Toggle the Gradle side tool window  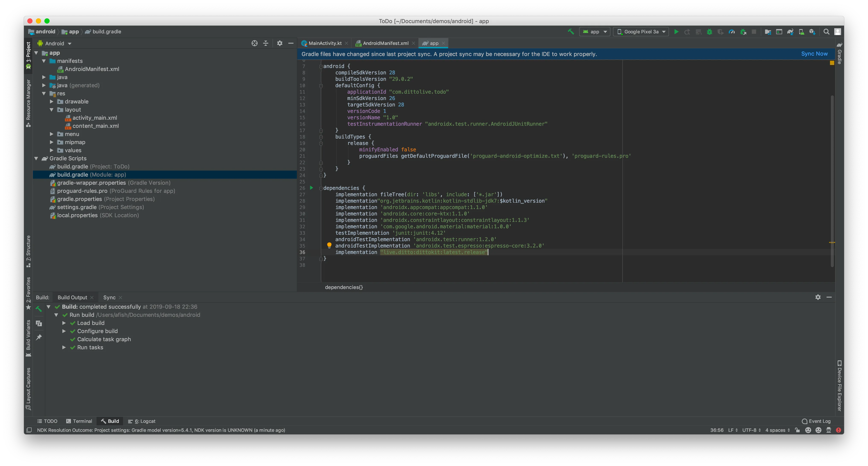840,53
